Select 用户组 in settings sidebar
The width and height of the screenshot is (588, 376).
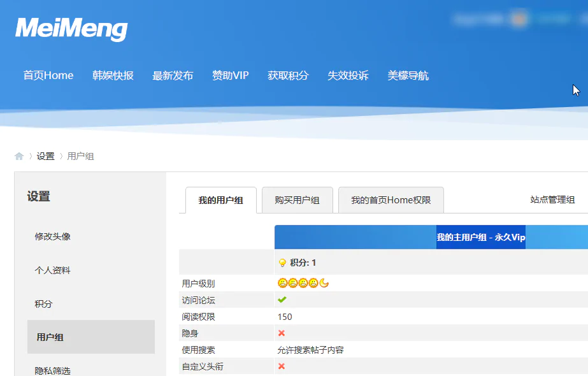tap(91, 336)
